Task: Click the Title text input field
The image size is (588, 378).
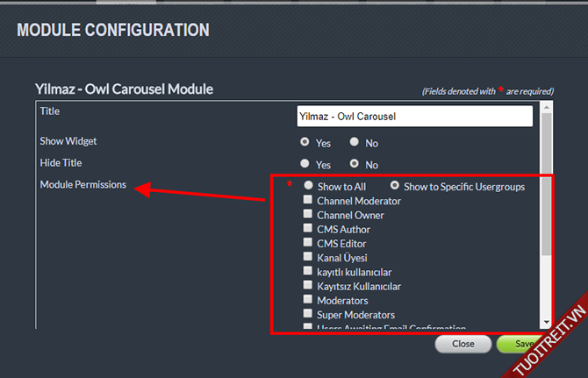Action: pyautogui.click(x=414, y=115)
